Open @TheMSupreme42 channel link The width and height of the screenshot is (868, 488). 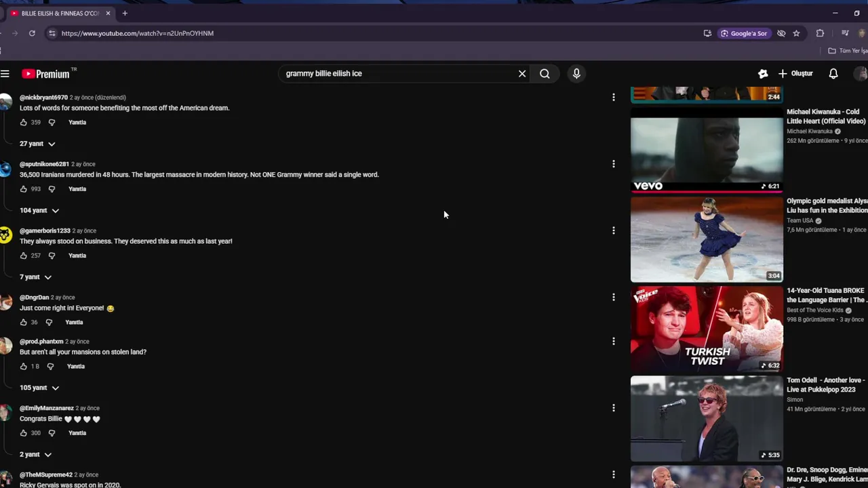[46, 474]
